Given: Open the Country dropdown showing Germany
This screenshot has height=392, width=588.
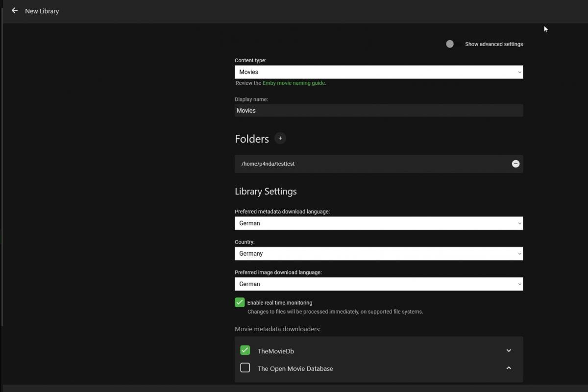Looking at the screenshot, I should click(378, 253).
